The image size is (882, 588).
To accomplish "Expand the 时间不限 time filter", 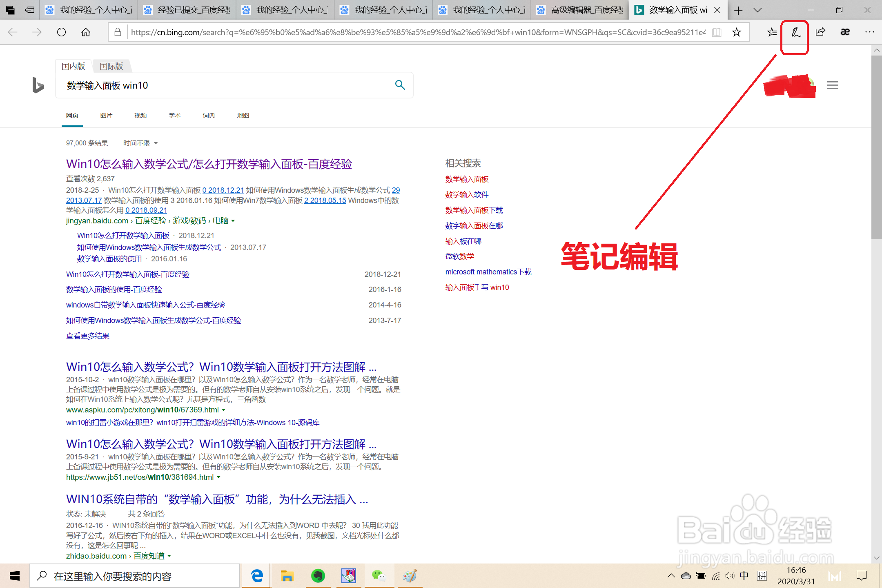I will pos(140,143).
